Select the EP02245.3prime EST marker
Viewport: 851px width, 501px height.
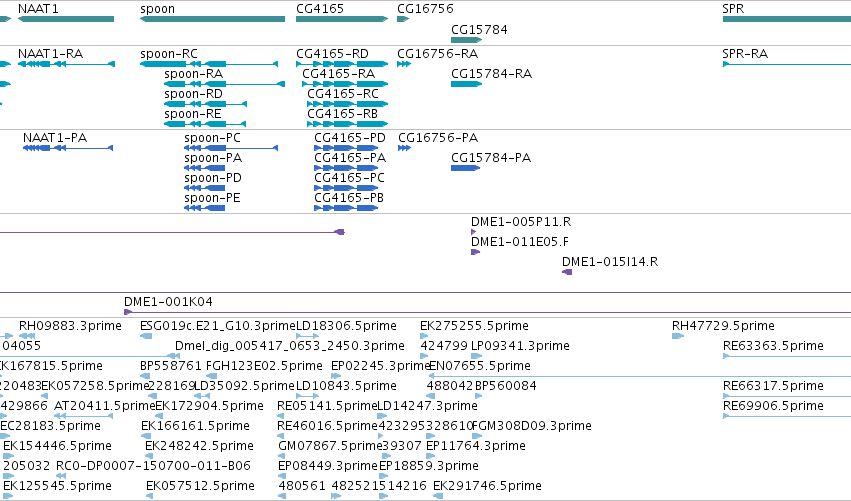tap(336, 376)
